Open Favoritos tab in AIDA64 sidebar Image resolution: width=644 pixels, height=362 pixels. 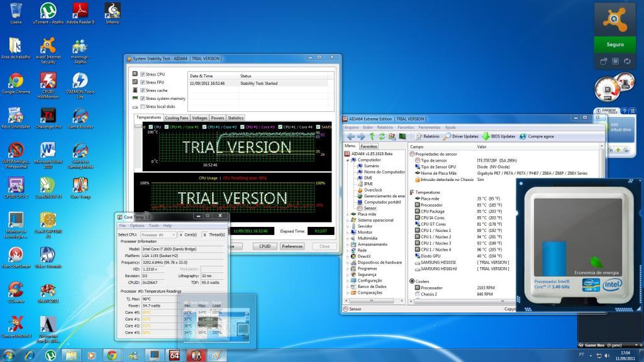pos(369,146)
